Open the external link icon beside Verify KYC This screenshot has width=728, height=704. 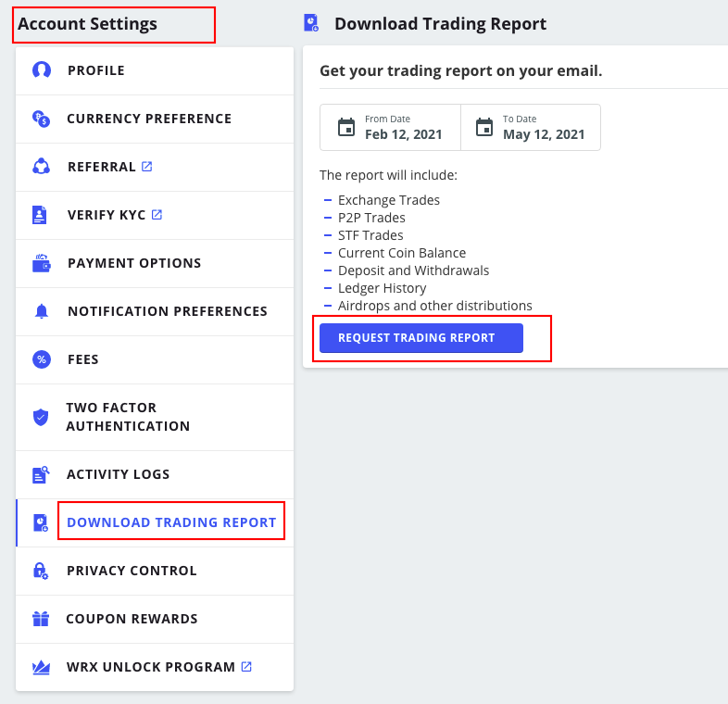point(157,215)
